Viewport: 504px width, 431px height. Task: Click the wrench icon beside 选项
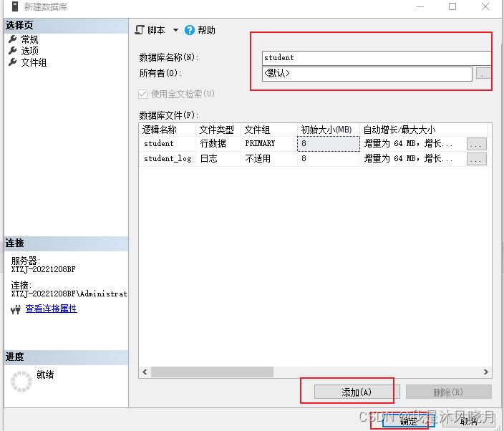point(13,50)
